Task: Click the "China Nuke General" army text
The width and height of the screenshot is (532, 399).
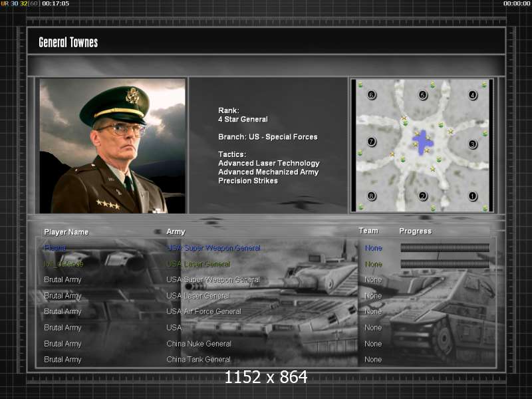Action: click(x=199, y=344)
